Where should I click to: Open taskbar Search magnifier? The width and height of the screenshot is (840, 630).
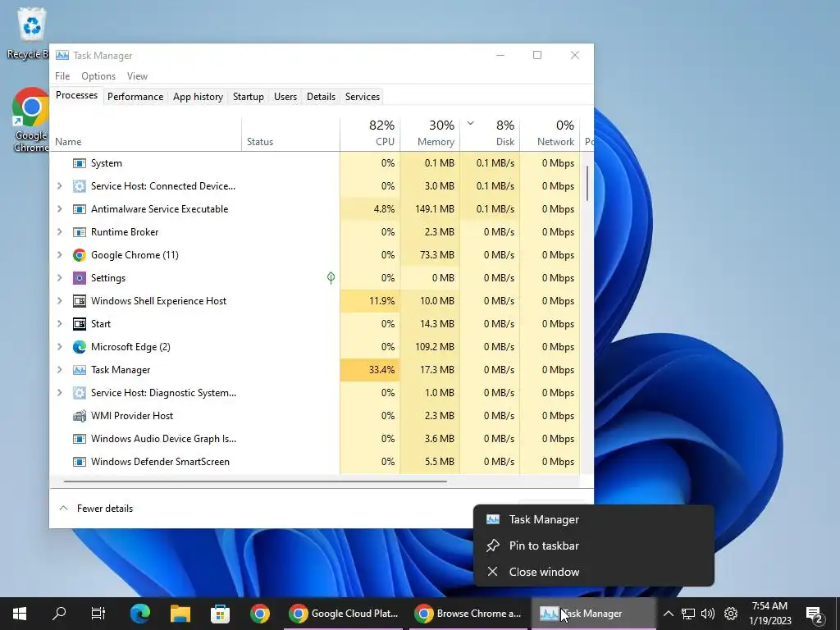59,613
